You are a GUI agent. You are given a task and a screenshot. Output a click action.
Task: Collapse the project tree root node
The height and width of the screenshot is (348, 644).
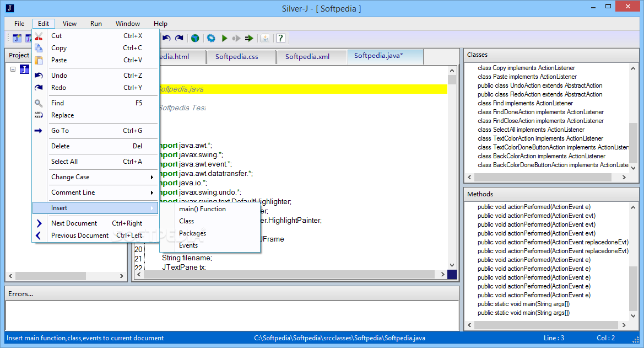13,69
